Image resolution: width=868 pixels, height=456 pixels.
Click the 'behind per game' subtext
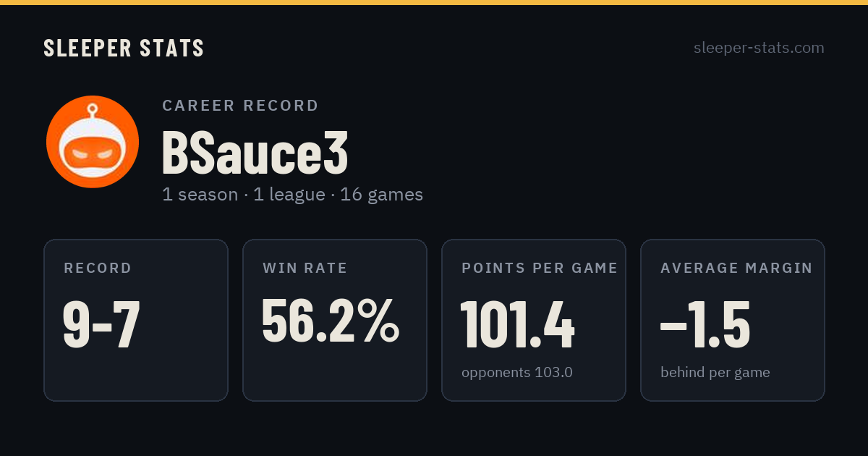(715, 373)
